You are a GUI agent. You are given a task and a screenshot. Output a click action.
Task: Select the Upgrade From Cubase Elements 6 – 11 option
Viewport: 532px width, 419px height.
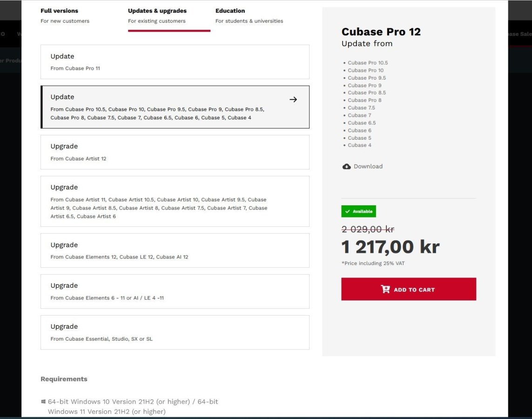(x=175, y=291)
